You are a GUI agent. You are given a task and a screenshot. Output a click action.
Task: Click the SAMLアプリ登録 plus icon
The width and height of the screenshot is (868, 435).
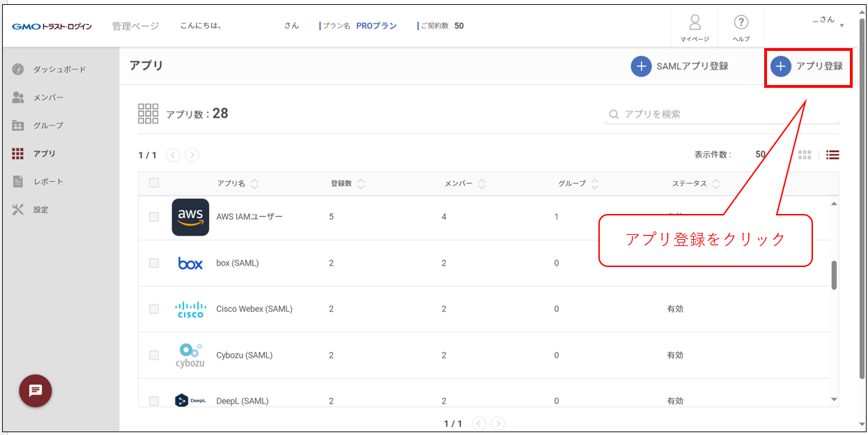coord(641,66)
